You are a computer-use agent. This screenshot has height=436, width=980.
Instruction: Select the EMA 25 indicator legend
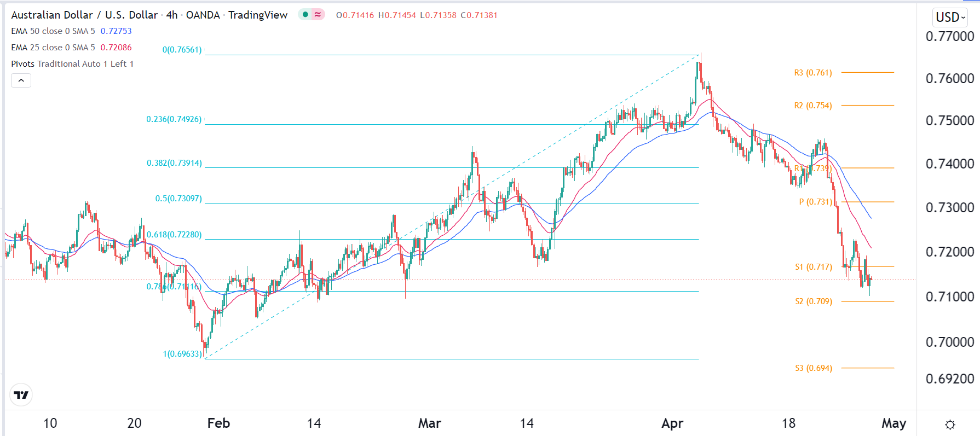click(53, 48)
